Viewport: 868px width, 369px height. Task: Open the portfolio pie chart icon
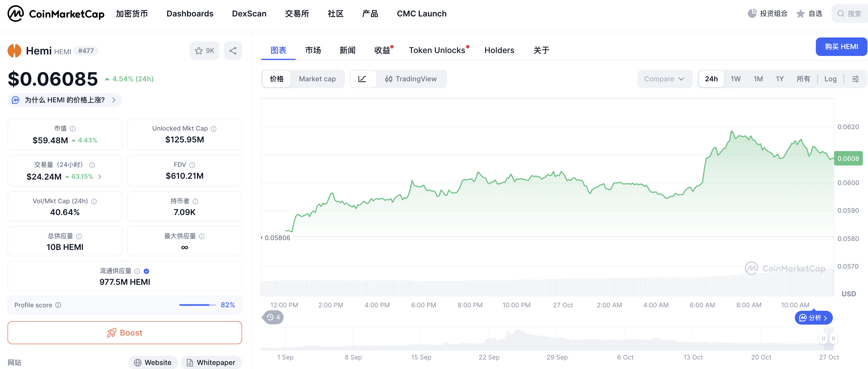tap(752, 14)
